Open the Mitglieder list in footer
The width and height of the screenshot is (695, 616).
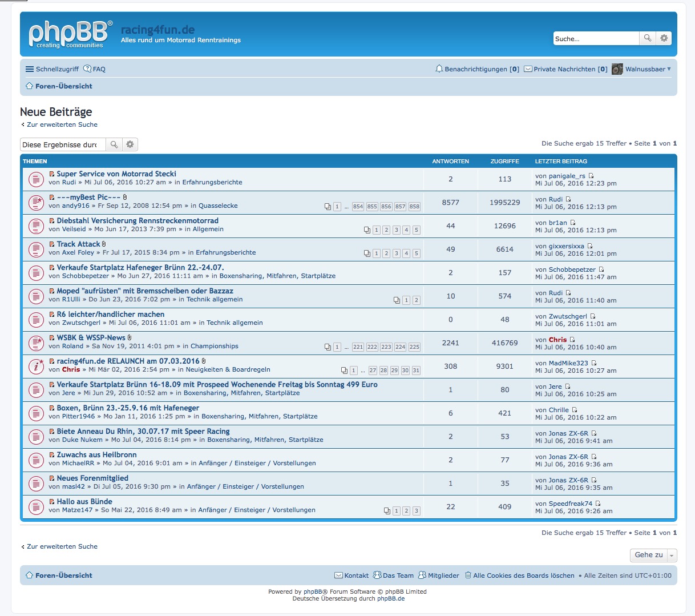click(443, 575)
